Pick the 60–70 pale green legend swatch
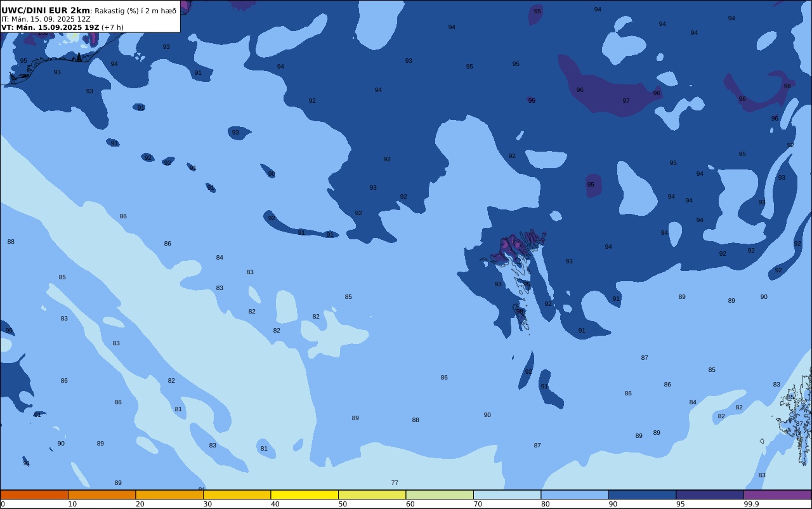 (440, 494)
